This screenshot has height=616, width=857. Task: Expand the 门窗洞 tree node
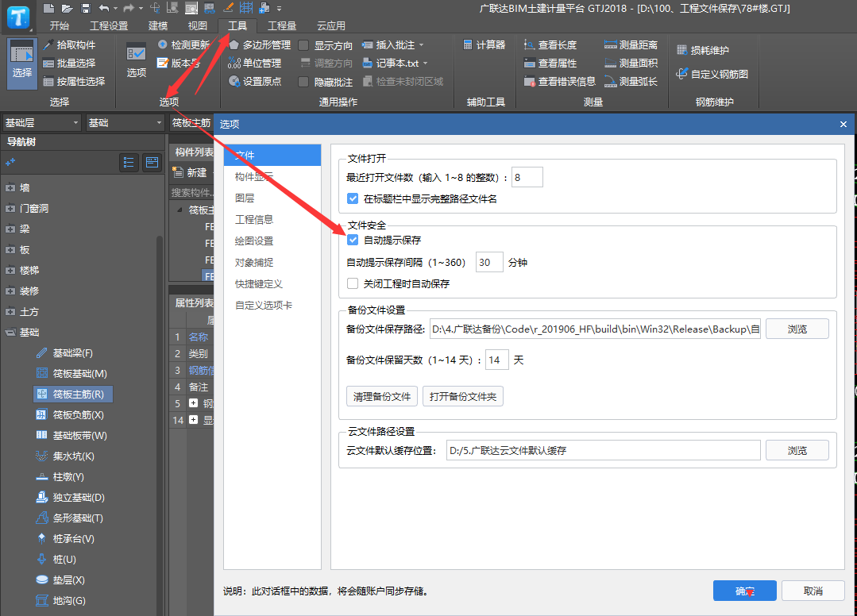(x=10, y=209)
